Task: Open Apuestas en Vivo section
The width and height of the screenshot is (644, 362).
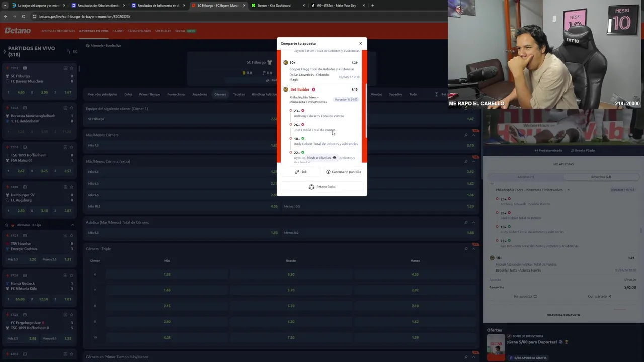Action: 94,31
